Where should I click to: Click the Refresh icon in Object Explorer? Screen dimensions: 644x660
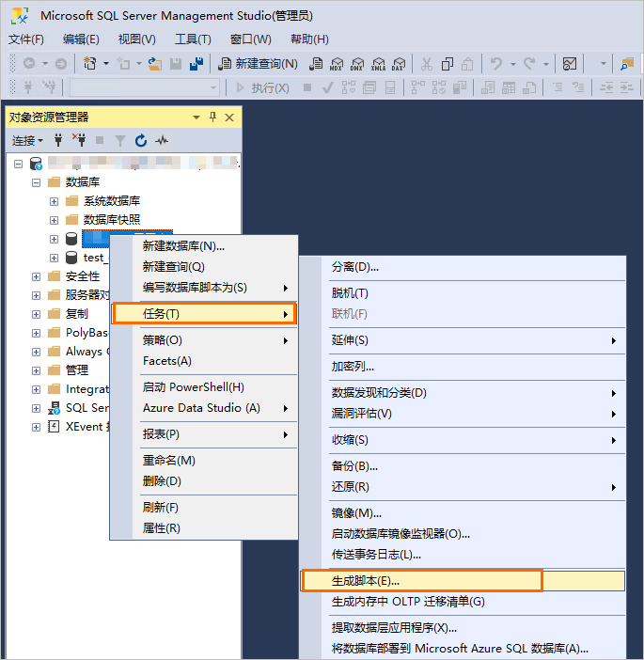click(141, 141)
